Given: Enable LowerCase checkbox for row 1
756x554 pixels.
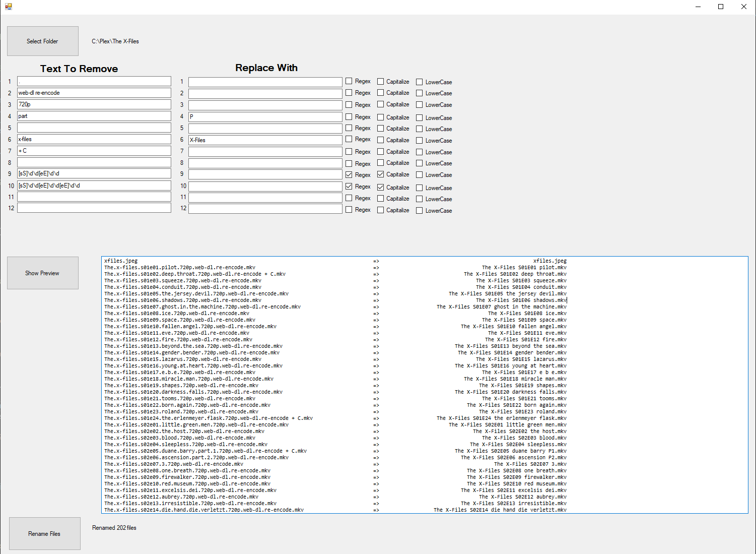Looking at the screenshot, I should (419, 82).
